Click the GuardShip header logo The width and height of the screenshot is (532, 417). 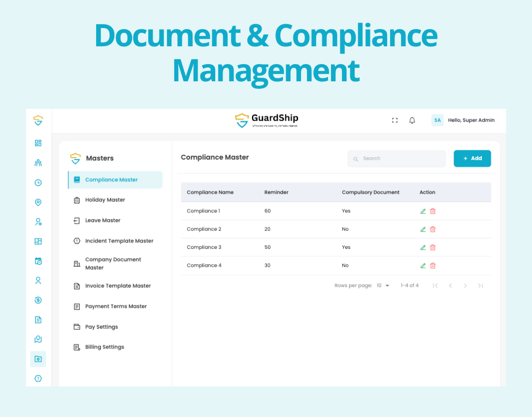pyautogui.click(x=266, y=120)
